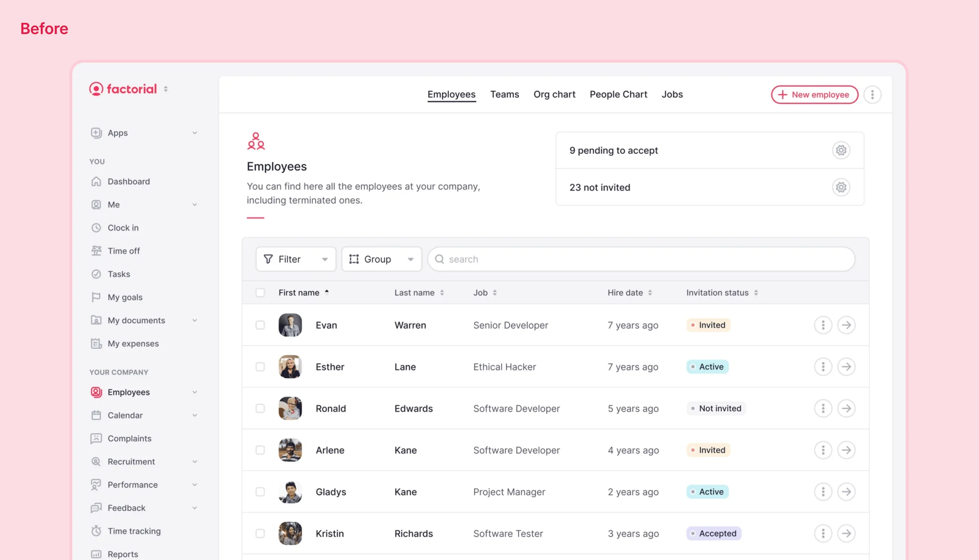
Task: Open Gladys Kane's more options menu
Action: coord(823,492)
